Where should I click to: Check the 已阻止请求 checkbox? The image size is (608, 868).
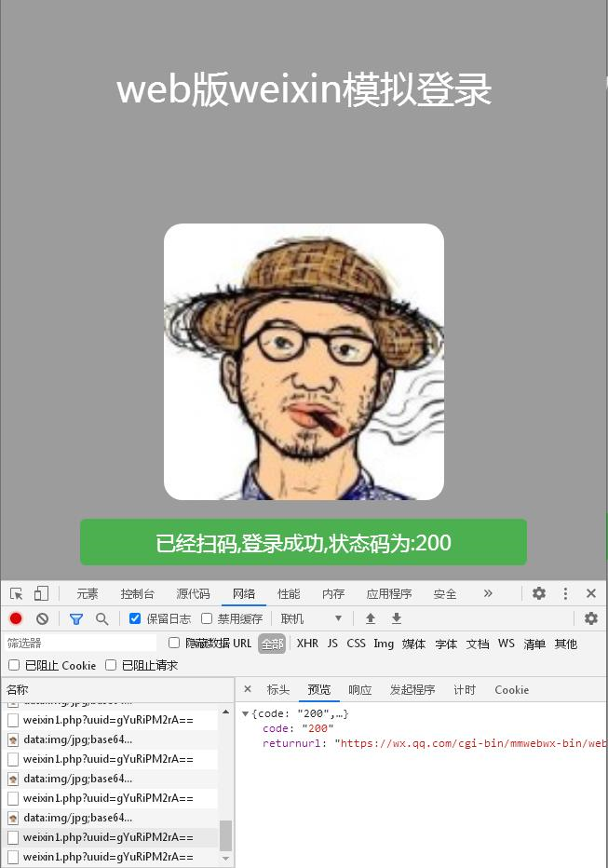[111, 665]
